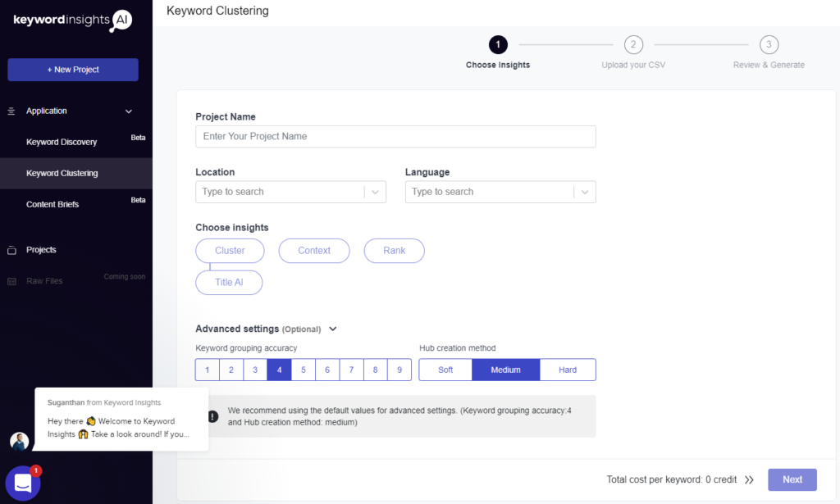Viewport: 840px width, 504px height.
Task: Open Keyword Discovery in the sidebar
Action: [62, 143]
